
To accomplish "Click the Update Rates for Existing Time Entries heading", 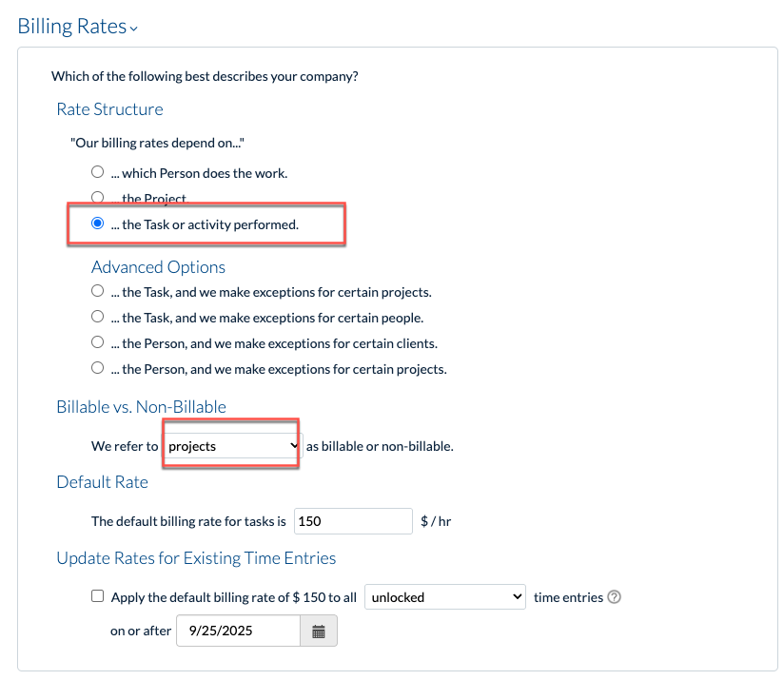I will (x=196, y=558).
